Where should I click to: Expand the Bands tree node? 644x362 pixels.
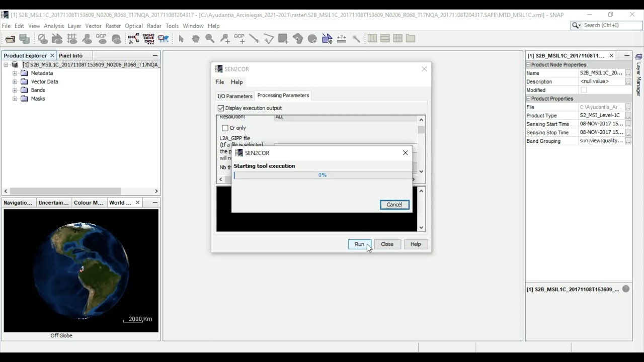tap(15, 90)
